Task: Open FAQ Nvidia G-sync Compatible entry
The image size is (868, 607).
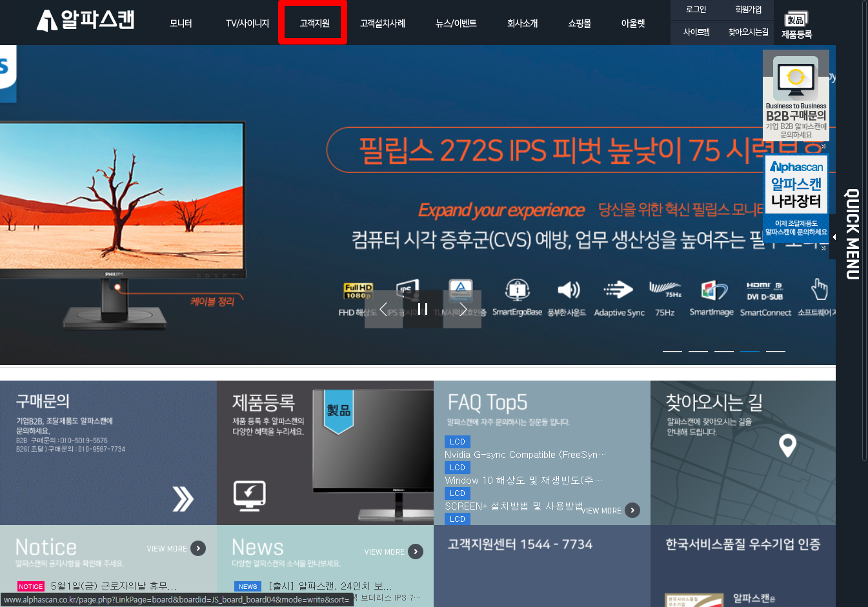Action: point(525,455)
